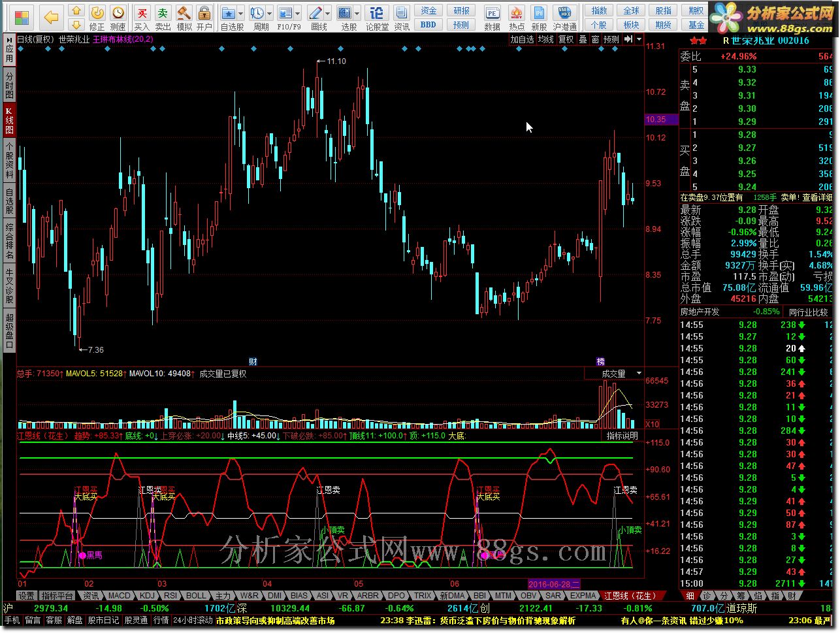
Task: Toggle the 叠 overlay option
Action: (583, 39)
